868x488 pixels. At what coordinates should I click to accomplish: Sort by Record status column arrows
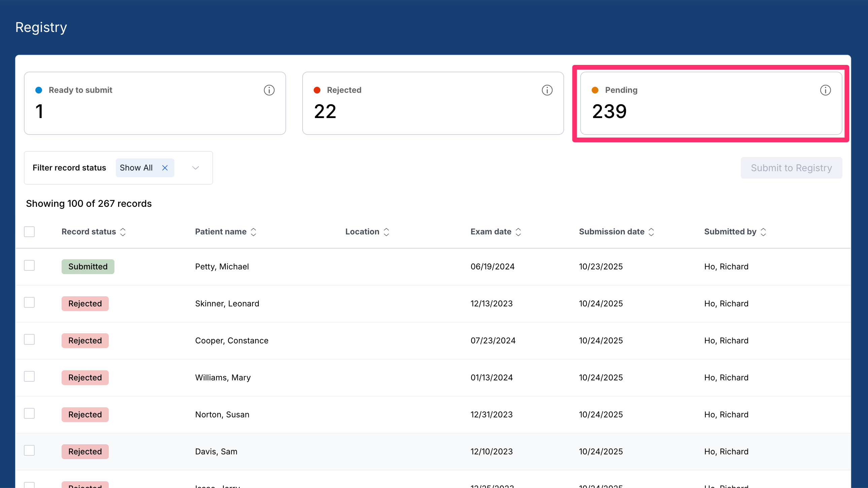(123, 232)
